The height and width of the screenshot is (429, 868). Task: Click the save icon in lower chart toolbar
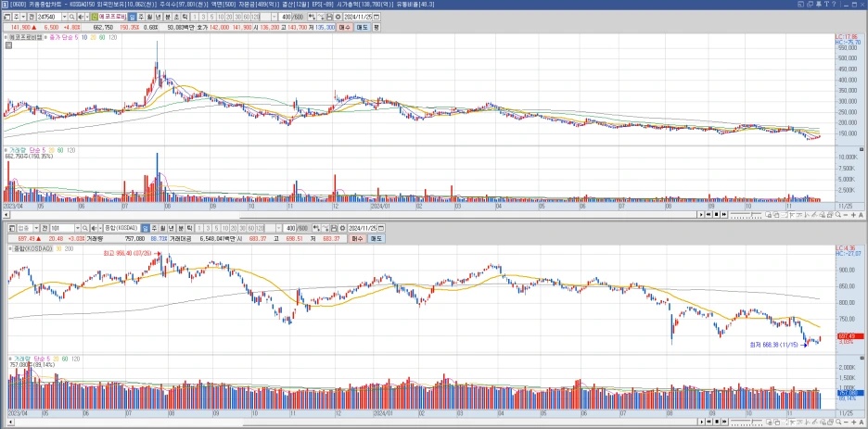tap(334, 228)
